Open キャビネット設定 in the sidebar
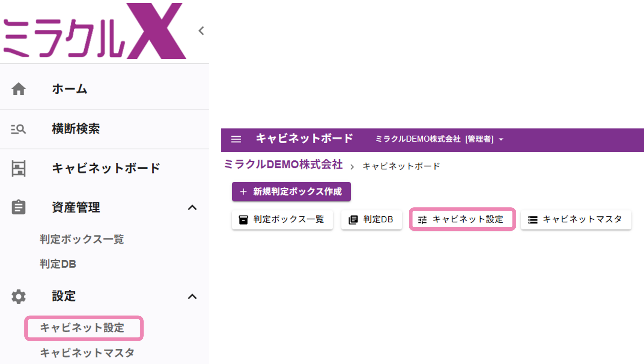 coord(82,328)
